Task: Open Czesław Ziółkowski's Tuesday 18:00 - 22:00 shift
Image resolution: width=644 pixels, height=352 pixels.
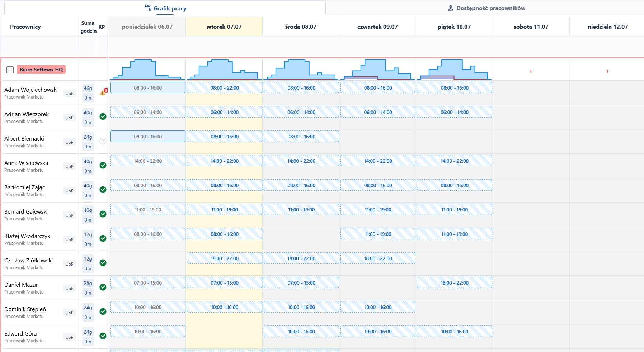Action: pyautogui.click(x=225, y=258)
